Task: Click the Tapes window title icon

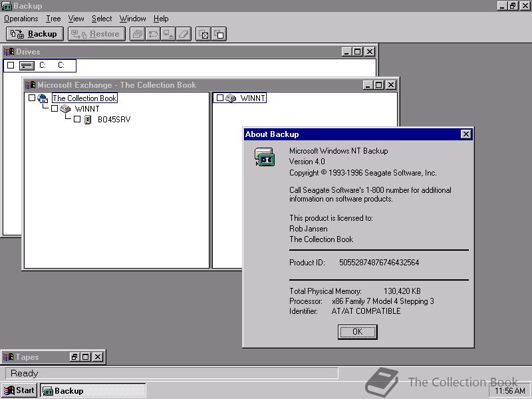Action: tap(8, 357)
